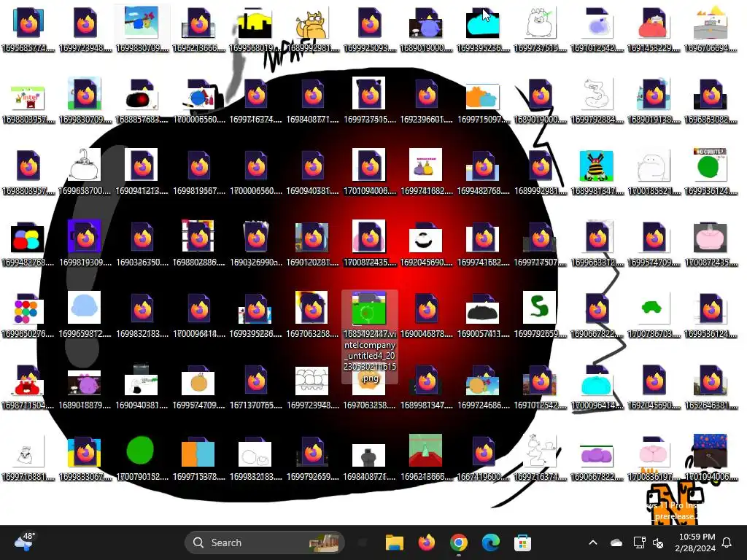Screen dimensions: 747x560
Task: Select the 1692396601 Firefox file icon
Action: [426, 101]
